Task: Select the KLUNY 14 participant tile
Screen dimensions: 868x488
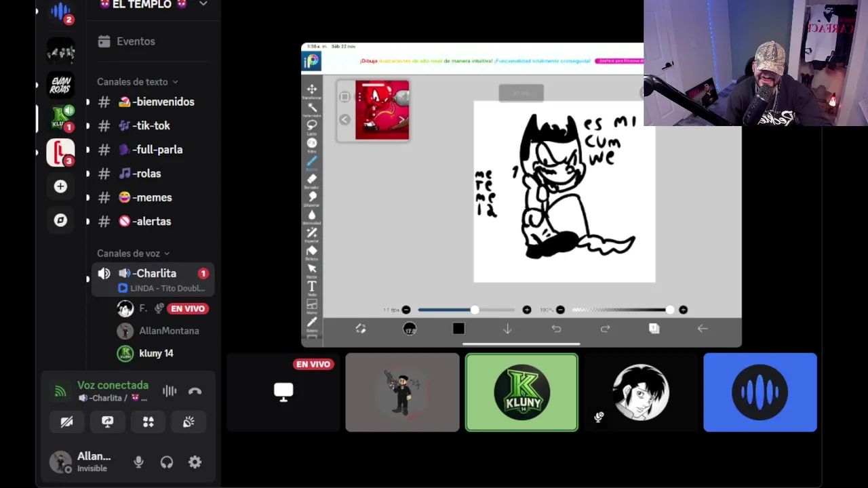Action: [521, 392]
